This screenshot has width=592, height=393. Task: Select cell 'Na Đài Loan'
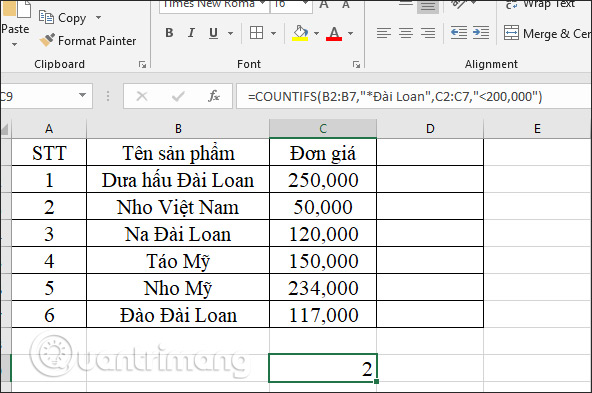click(178, 233)
